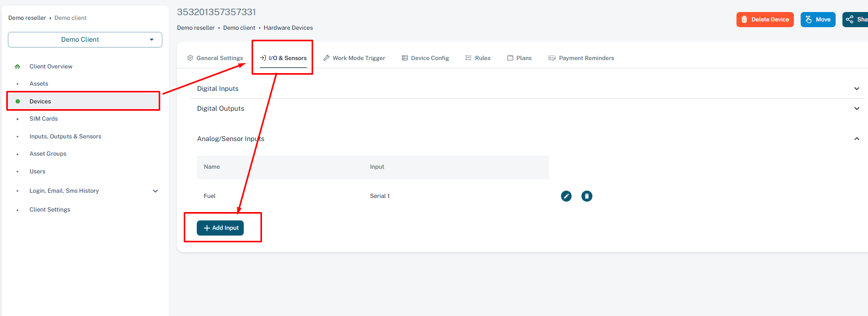Expand the Digital Inputs section

pyautogui.click(x=856, y=89)
